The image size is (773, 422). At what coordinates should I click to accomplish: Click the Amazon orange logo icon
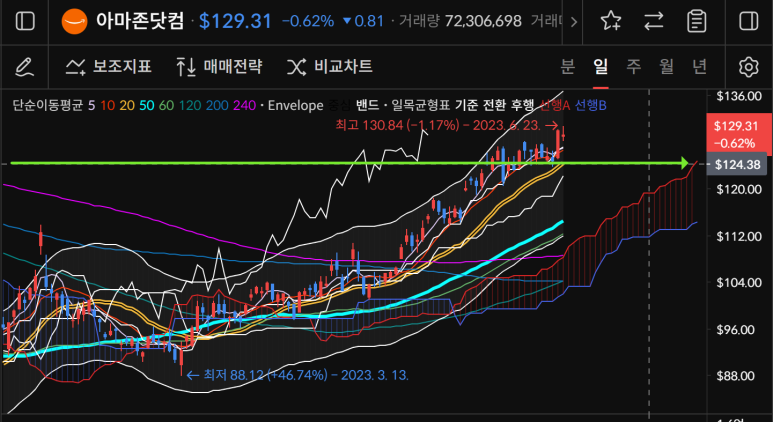click(74, 21)
